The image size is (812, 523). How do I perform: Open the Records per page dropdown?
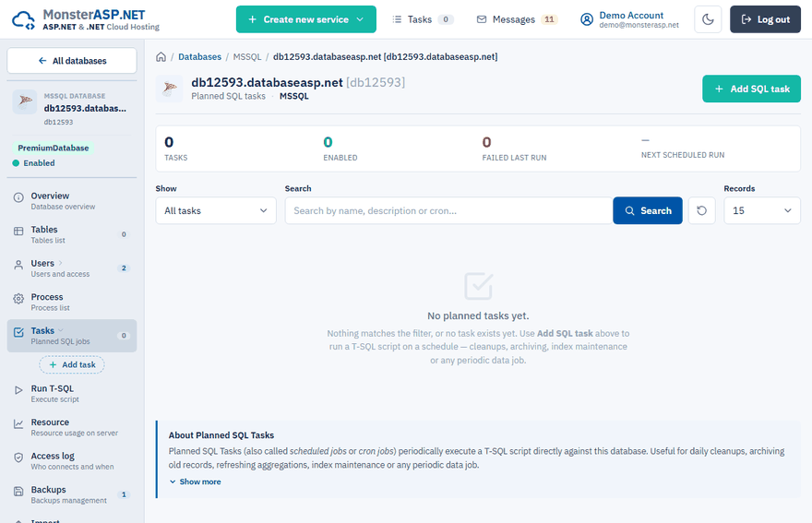pos(762,210)
